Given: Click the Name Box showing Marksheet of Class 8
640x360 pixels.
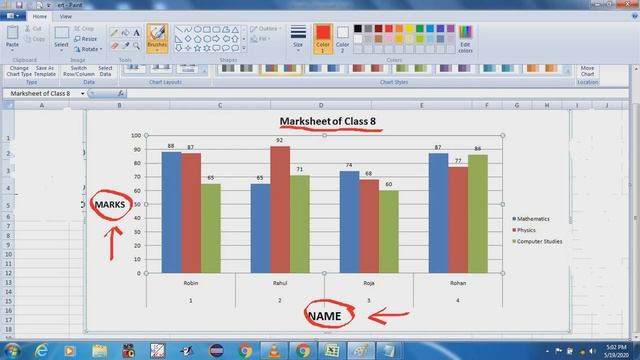Looking at the screenshot, I should pyautogui.click(x=44, y=93).
